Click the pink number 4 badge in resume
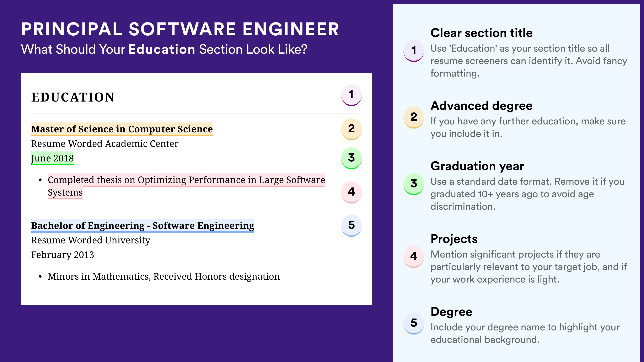This screenshot has height=362, width=644. [351, 192]
